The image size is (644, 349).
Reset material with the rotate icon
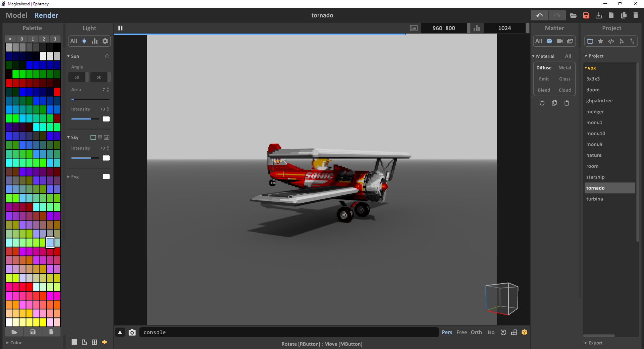click(542, 103)
